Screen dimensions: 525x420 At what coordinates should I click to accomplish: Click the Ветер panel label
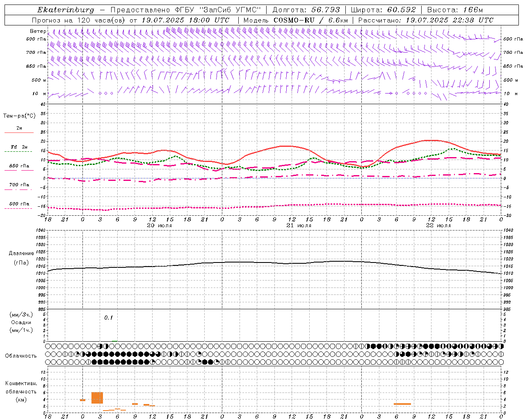coord(38,31)
